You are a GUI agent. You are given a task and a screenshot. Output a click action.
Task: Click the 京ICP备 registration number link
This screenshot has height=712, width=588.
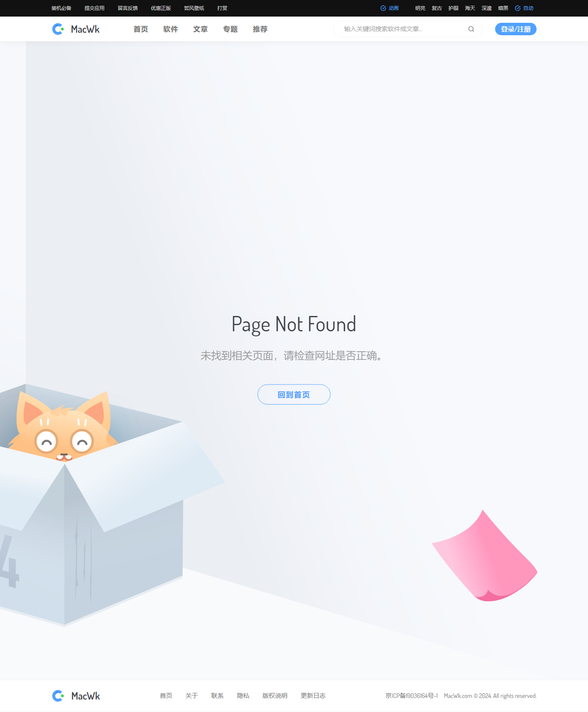point(411,696)
